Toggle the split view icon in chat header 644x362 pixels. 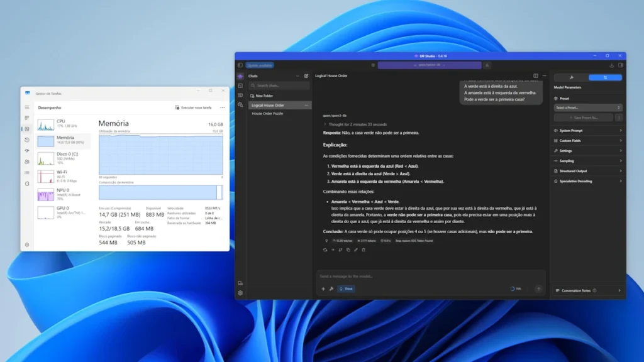tap(536, 76)
